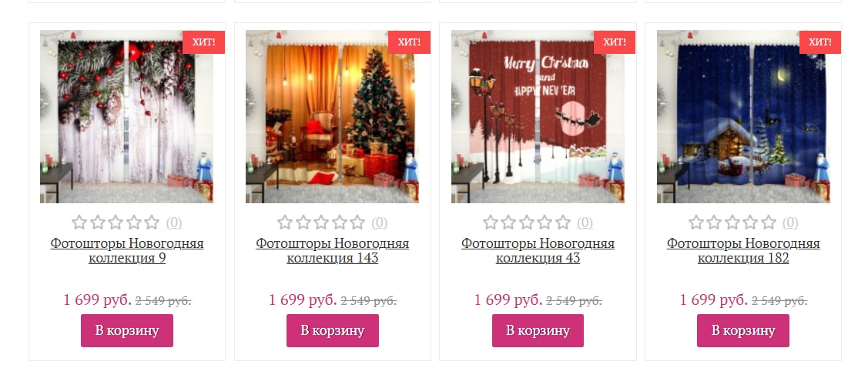The image size is (868, 378).
Task: Add collection 43 curtains to cart
Action: pyautogui.click(x=538, y=330)
